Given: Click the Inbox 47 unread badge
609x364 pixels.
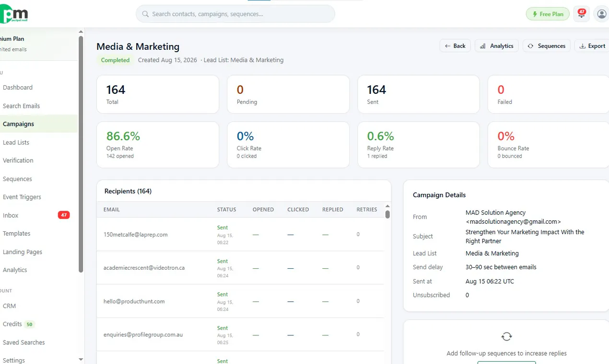Looking at the screenshot, I should click(64, 215).
